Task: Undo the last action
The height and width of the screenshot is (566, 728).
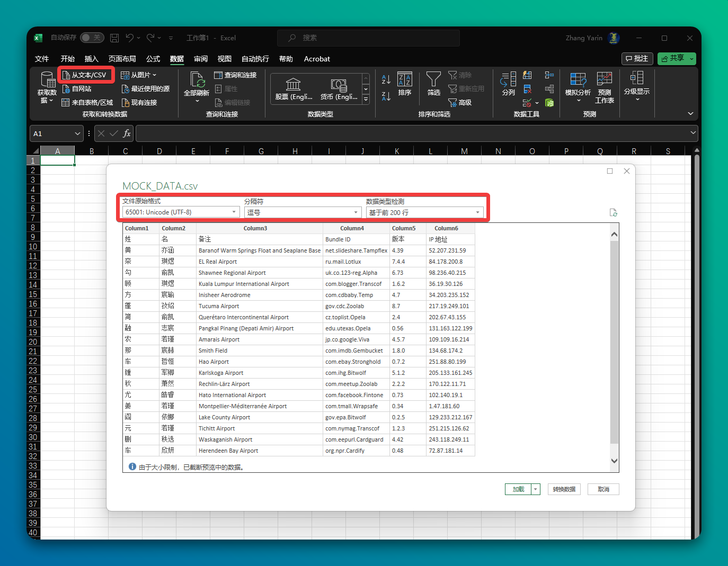Action: 129,38
